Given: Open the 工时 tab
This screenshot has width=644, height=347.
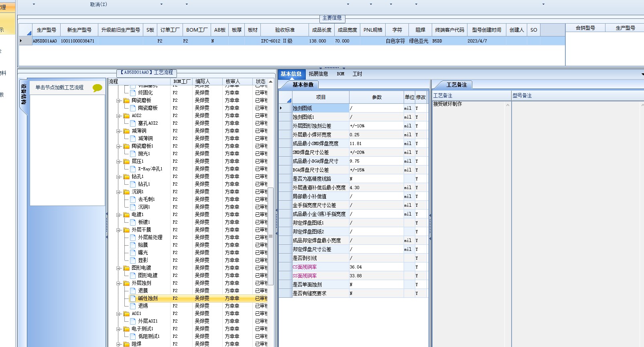Looking at the screenshot, I should 358,74.
